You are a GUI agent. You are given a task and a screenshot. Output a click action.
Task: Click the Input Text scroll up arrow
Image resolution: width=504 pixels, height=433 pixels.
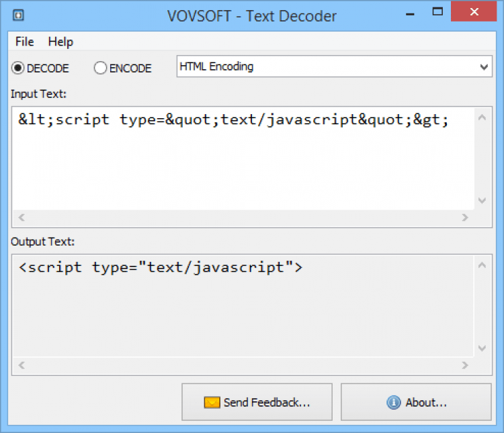coord(482,118)
